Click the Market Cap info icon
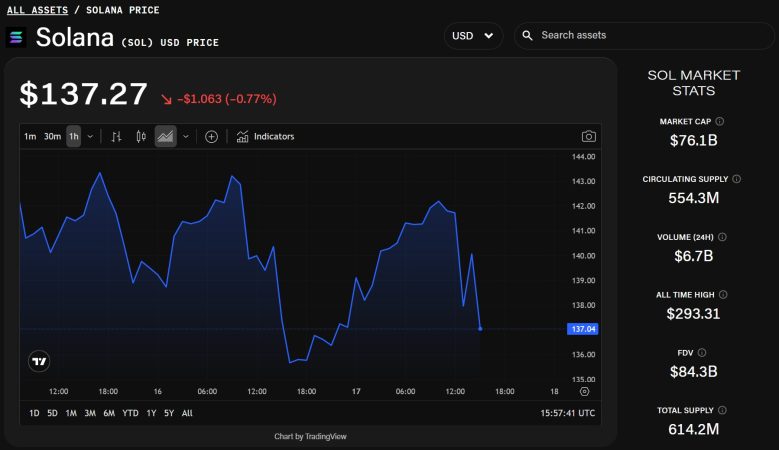Image resolution: width=779 pixels, height=450 pixels. click(720, 121)
